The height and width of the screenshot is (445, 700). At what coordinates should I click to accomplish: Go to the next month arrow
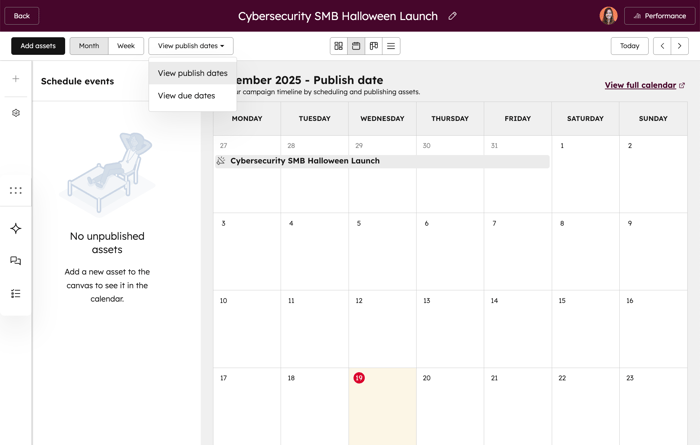click(680, 46)
